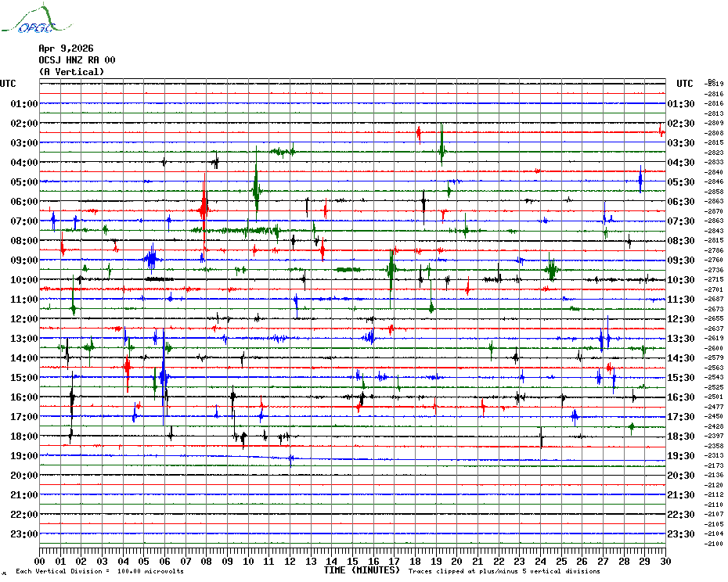Click the (A Vertical) component label

click(70, 72)
